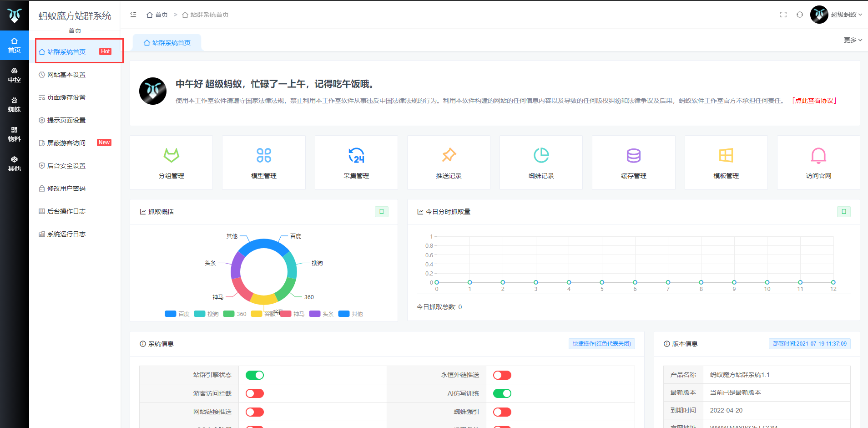Switch to the 蜘蛛 section in left navigation
The width and height of the screenshot is (868, 428).
point(14,105)
